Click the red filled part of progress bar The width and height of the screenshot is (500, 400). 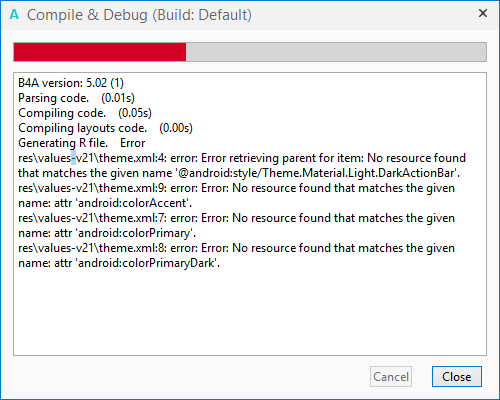tap(100, 52)
